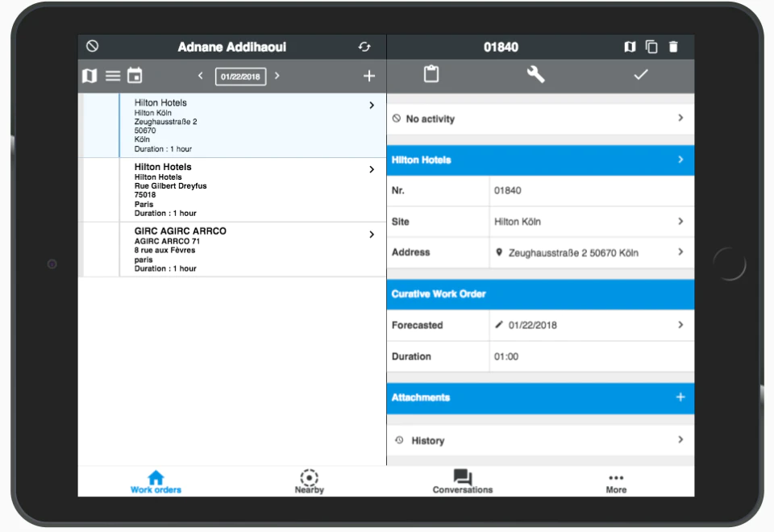Click the sync refresh icon
The height and width of the screenshot is (532, 774).
[x=364, y=47]
